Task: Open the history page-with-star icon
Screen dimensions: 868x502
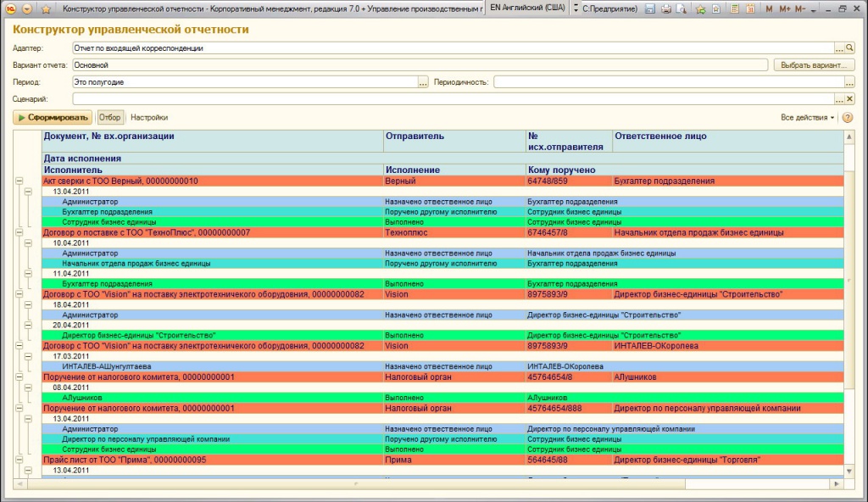Action: pos(716,8)
